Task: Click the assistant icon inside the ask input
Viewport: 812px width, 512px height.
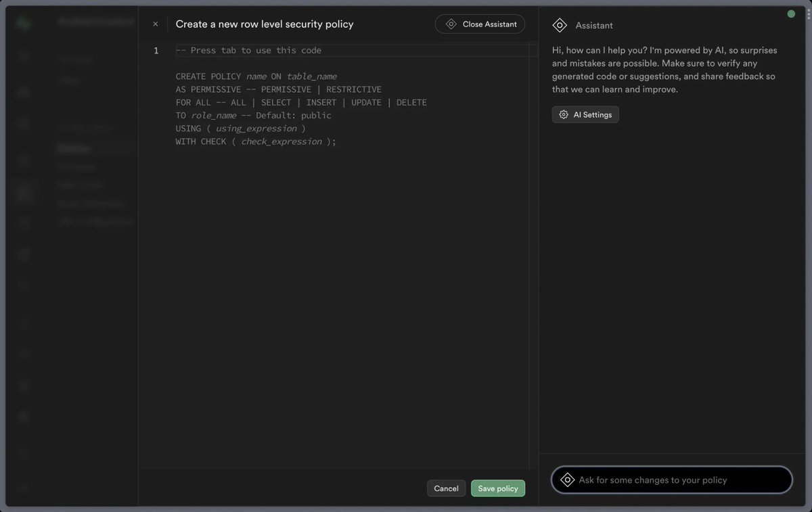Action: (x=567, y=480)
